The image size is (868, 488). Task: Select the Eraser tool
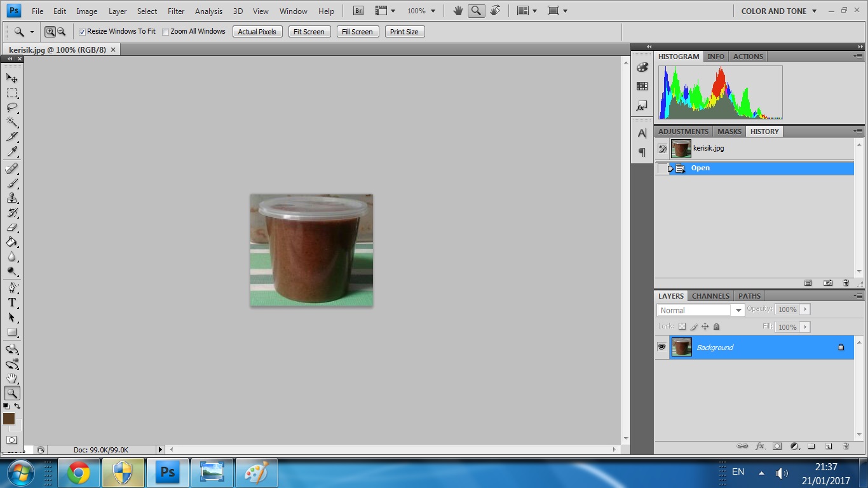point(12,227)
